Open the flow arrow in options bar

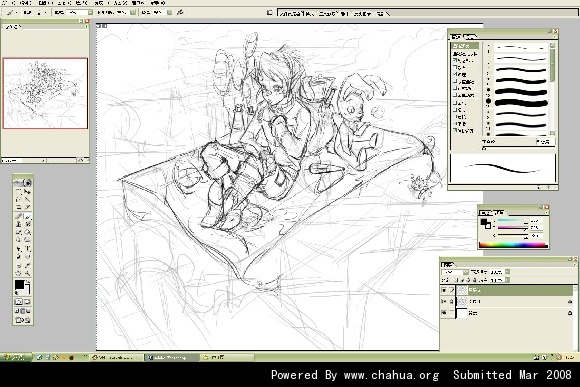169,12
